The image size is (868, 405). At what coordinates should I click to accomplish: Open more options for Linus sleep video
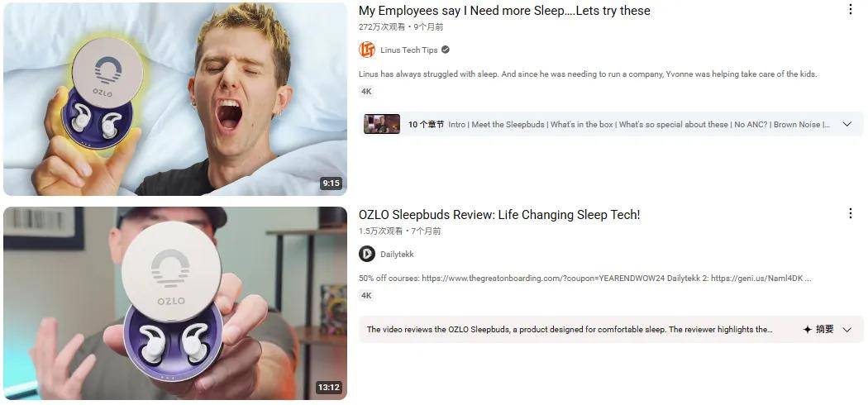click(x=851, y=9)
